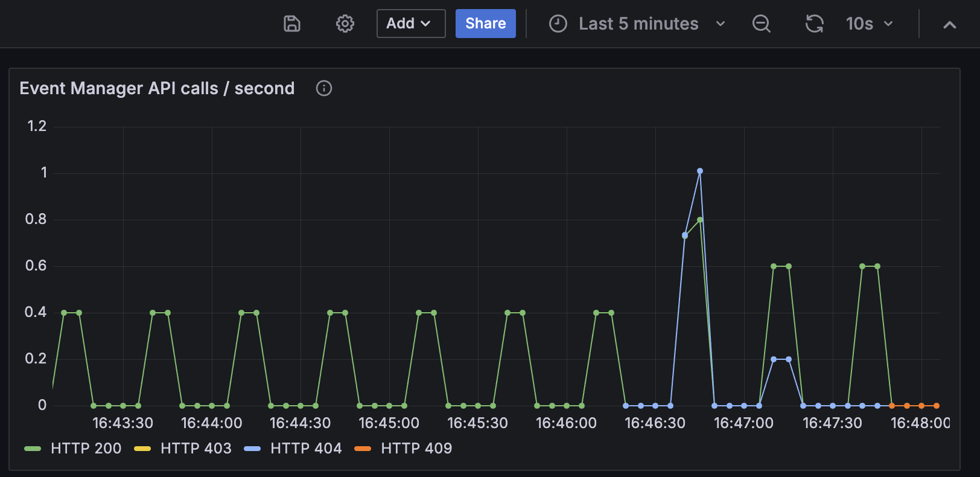Open the Add dropdown menu
The image size is (980, 477).
pyautogui.click(x=411, y=24)
